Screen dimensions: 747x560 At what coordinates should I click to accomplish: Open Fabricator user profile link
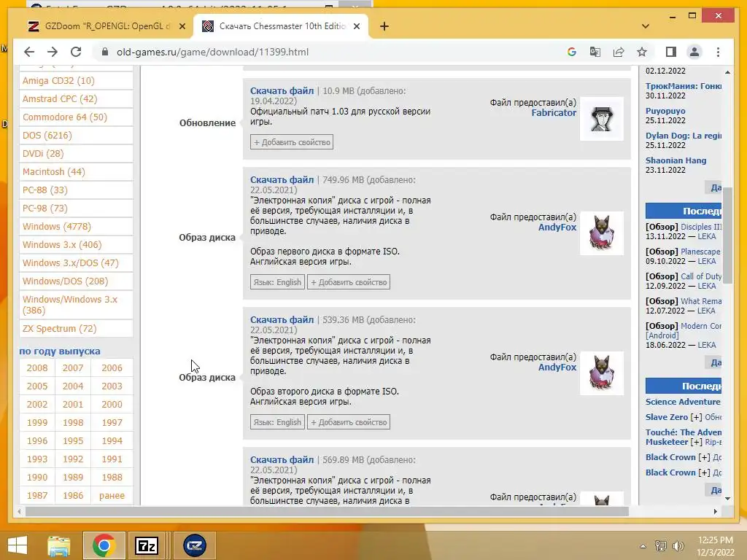point(554,113)
